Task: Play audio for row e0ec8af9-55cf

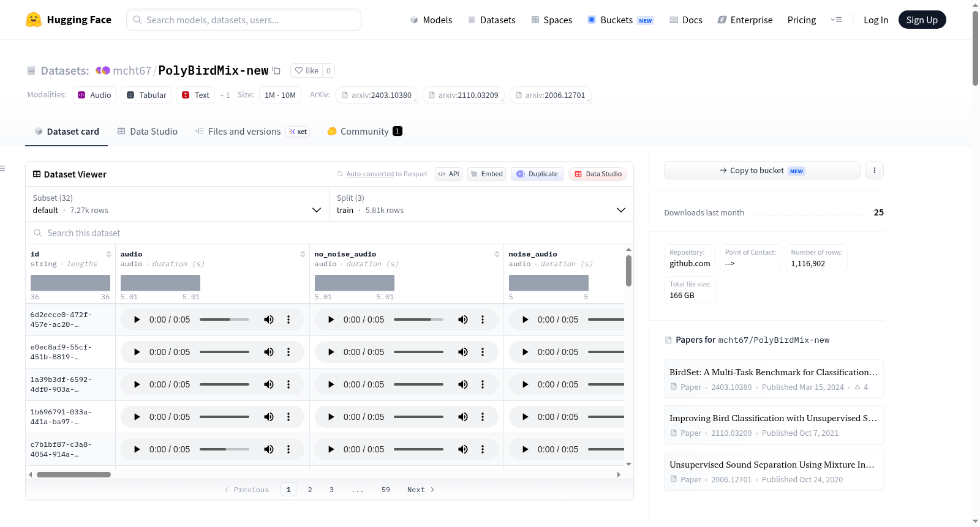Action: pyautogui.click(x=137, y=352)
